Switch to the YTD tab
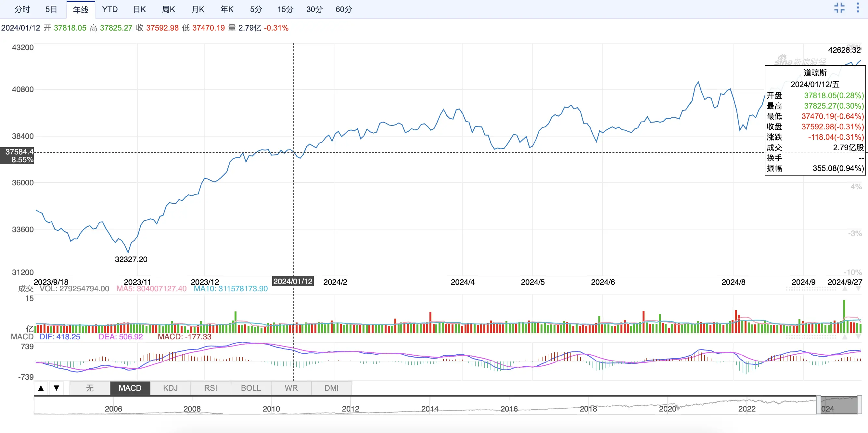 pos(110,9)
